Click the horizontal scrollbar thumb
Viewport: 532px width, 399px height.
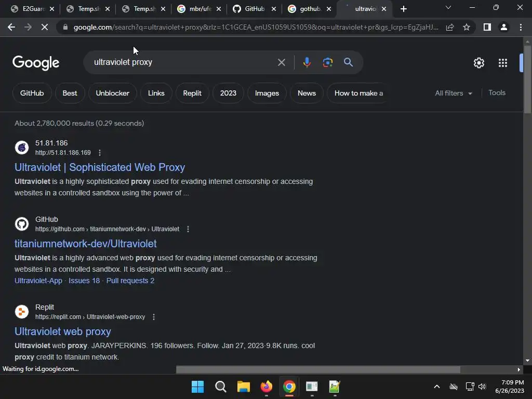(318, 369)
